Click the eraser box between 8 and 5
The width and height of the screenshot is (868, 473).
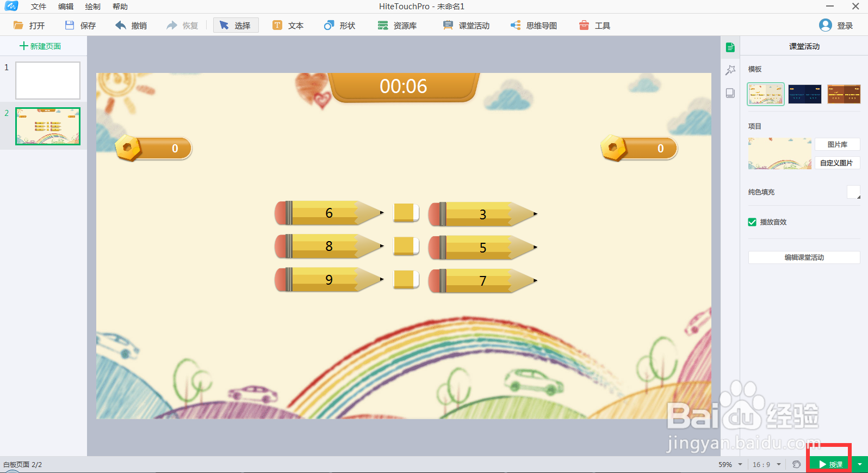[x=406, y=246]
